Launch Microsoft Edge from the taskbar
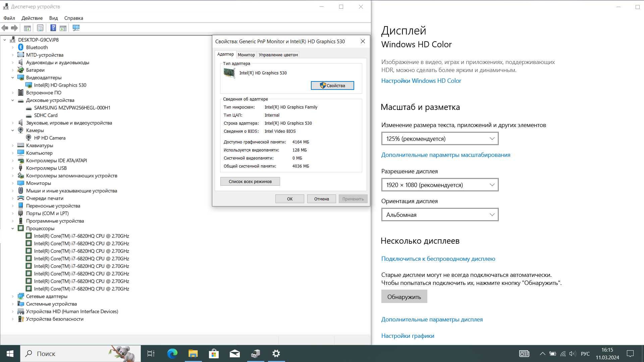644x362 pixels. tap(172, 353)
